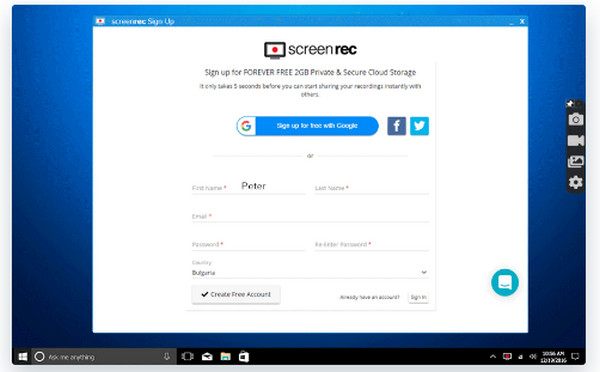Open File Explorer on the taskbar
Viewport: 600px width, 372px height.
coord(225,357)
